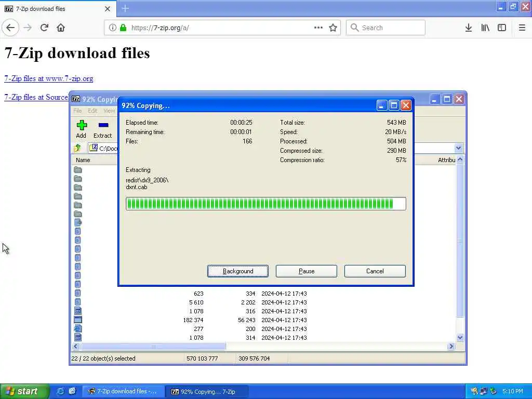Select the file row with size 182 374
The width and height of the screenshot is (532, 399).
264,320
